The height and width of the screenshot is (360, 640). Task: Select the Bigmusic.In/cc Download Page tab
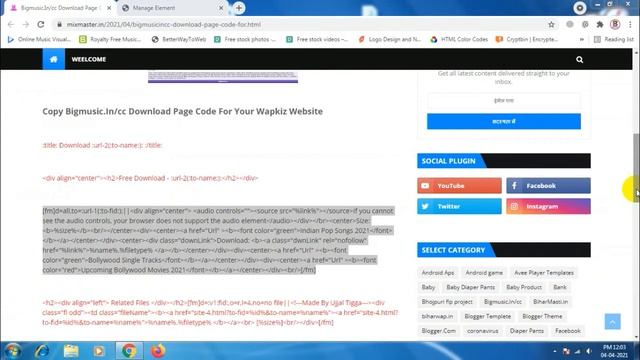click(x=59, y=8)
